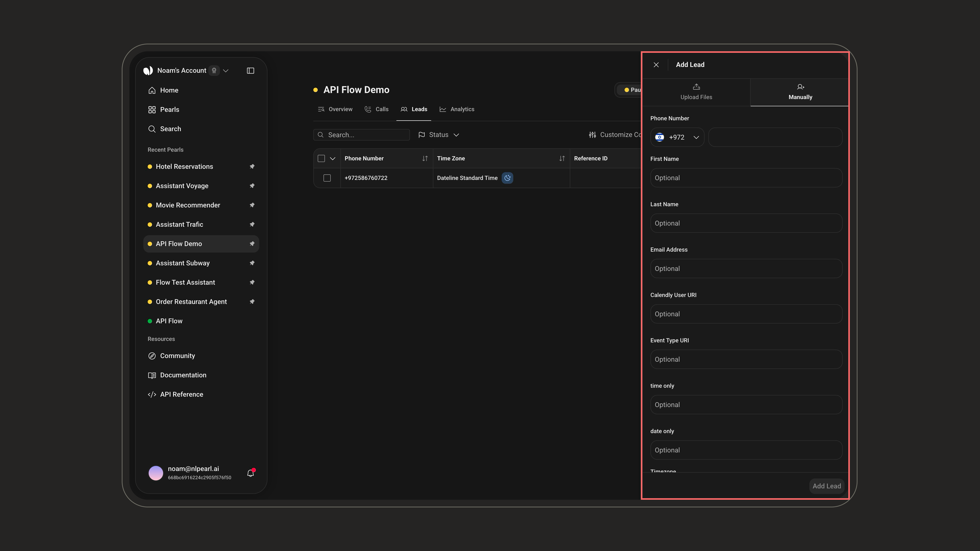Click the NLPearl logo icon
Viewport: 980px width, 551px height.
148,71
